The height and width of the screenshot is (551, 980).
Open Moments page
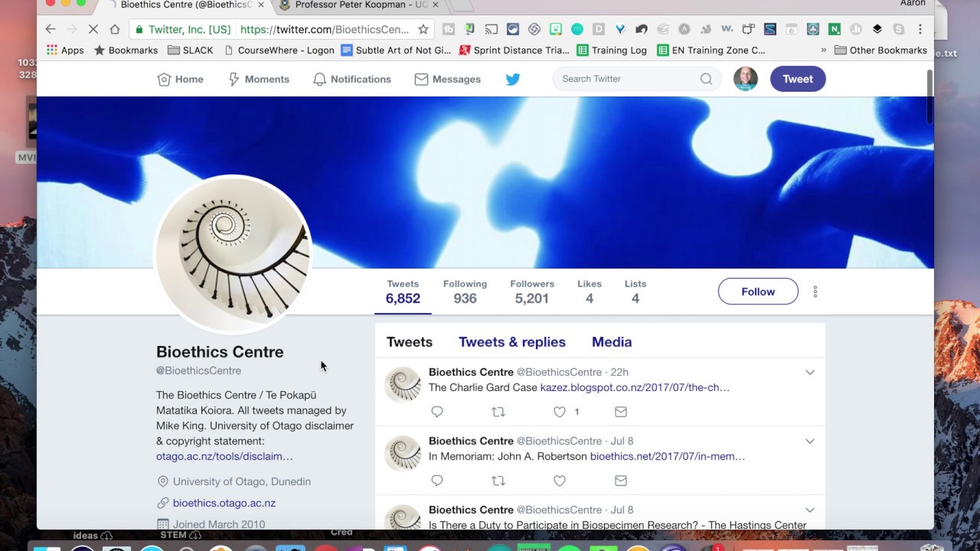click(x=259, y=79)
